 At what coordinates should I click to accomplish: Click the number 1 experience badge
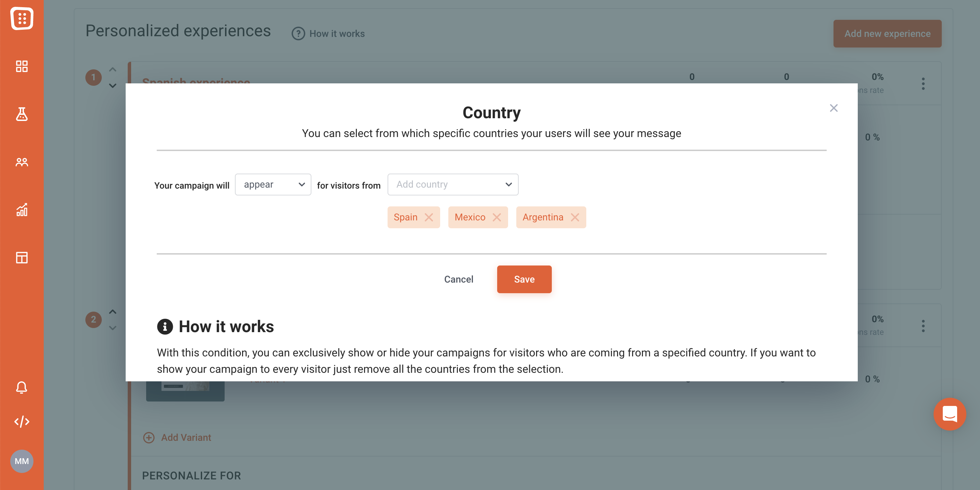(x=93, y=78)
